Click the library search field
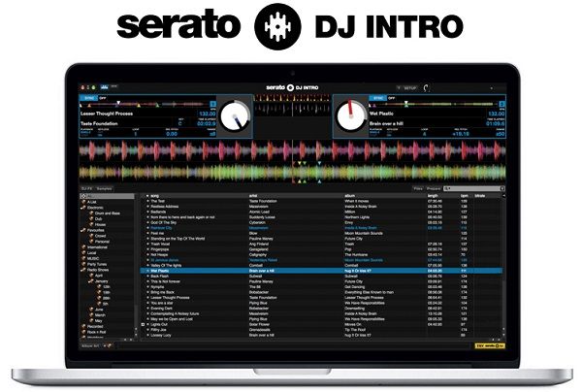Viewport: 582px width, 392px height. tap(473, 188)
